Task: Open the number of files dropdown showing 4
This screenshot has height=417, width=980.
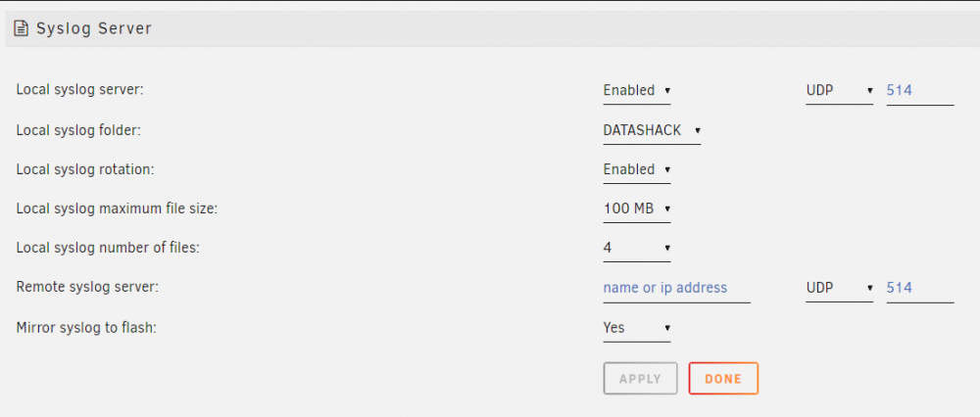Action: [x=636, y=249]
